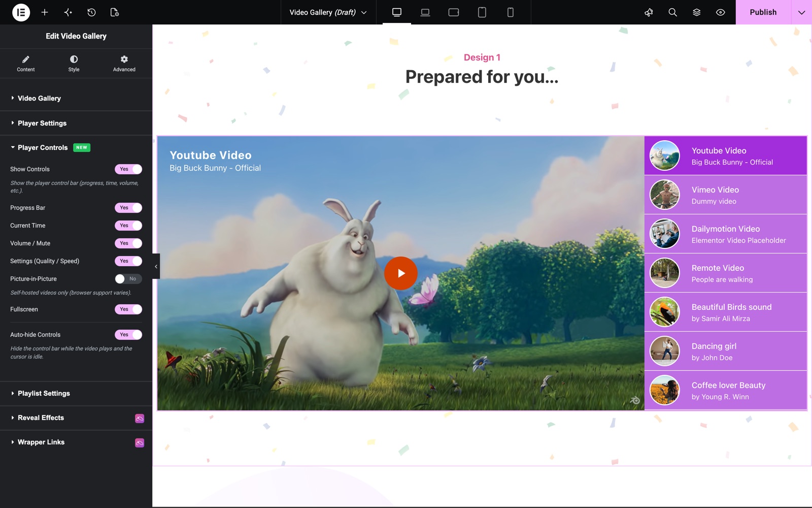Collapse the editor panel with side arrow

[x=156, y=266]
